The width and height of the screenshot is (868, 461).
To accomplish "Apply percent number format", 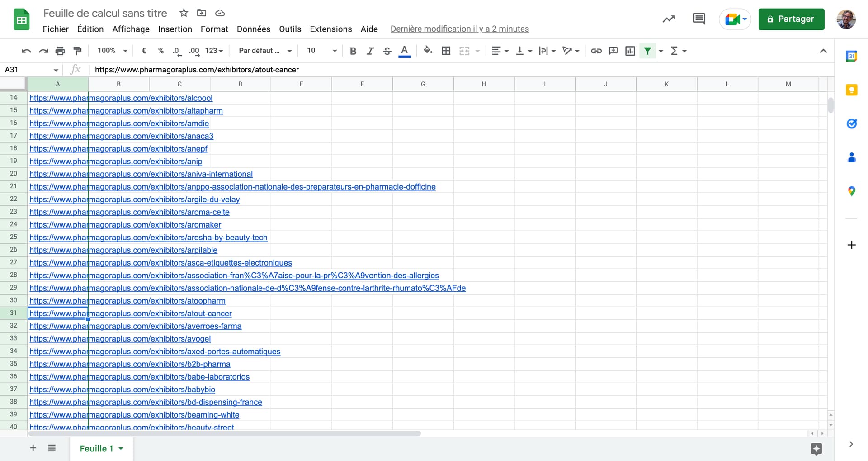I will coord(160,51).
